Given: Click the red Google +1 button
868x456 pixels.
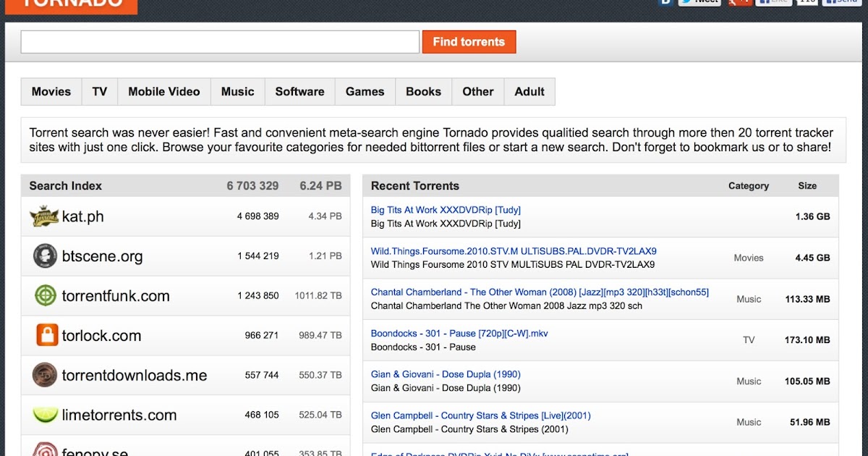Looking at the screenshot, I should [x=739, y=2].
